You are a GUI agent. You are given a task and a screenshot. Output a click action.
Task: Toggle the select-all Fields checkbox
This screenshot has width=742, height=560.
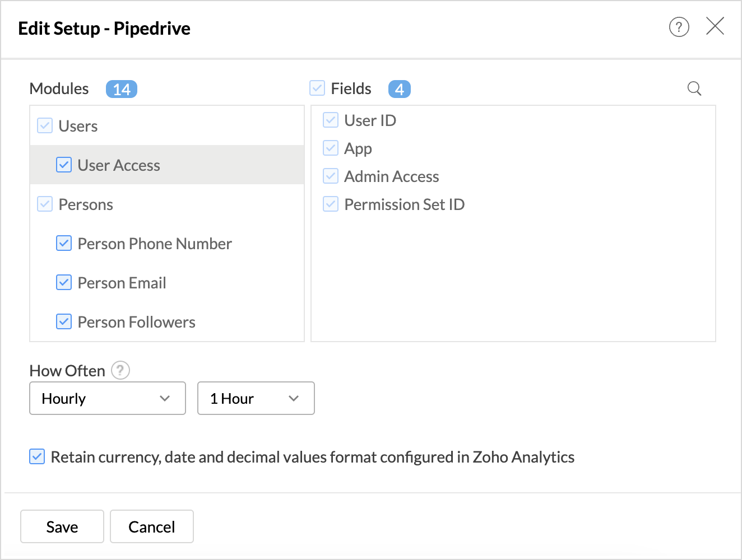[x=317, y=88]
